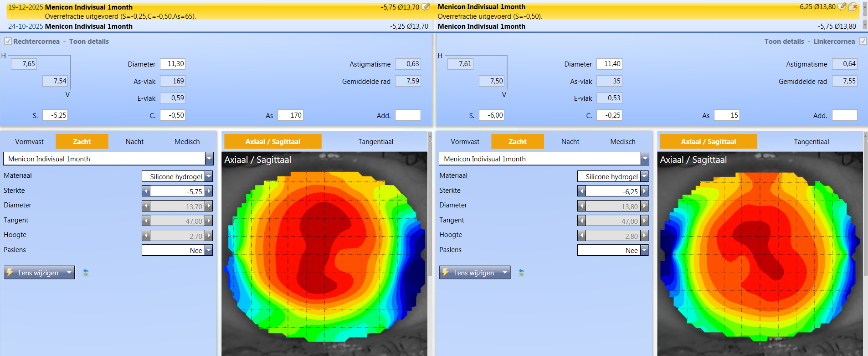The height and width of the screenshot is (356, 868).
Task: Toggle the Linkercornea checkbox
Action: pyautogui.click(x=863, y=41)
